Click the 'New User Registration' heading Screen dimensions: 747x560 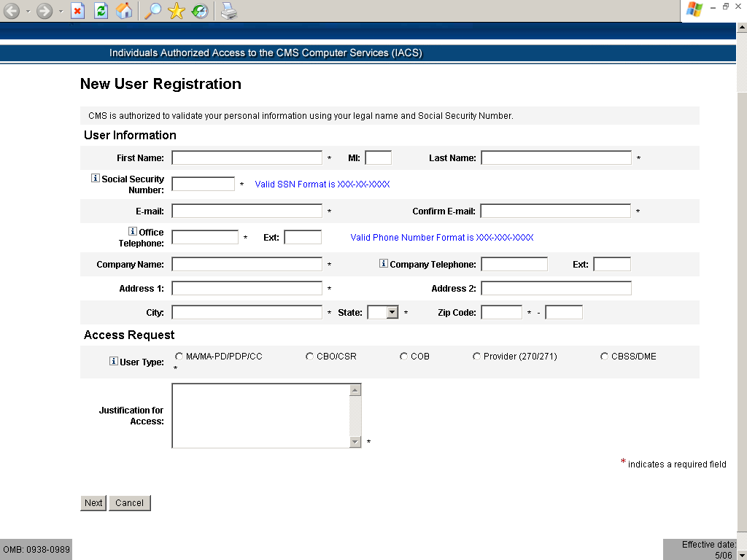coord(160,84)
